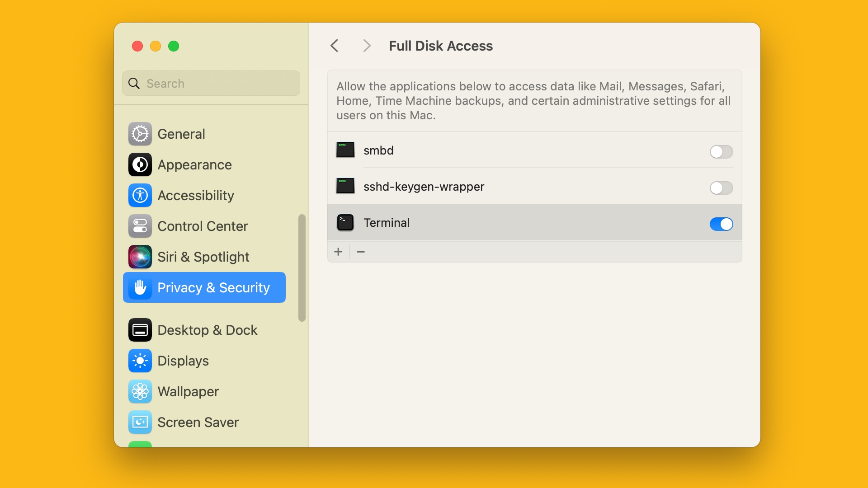868x488 pixels.
Task: Click the smbd exec icon
Action: pos(345,150)
